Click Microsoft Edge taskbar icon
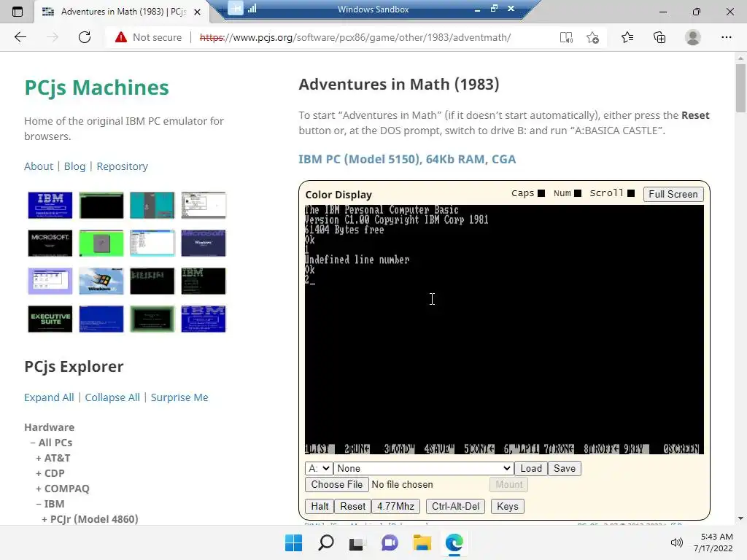The height and width of the screenshot is (560, 747). pyautogui.click(x=454, y=542)
